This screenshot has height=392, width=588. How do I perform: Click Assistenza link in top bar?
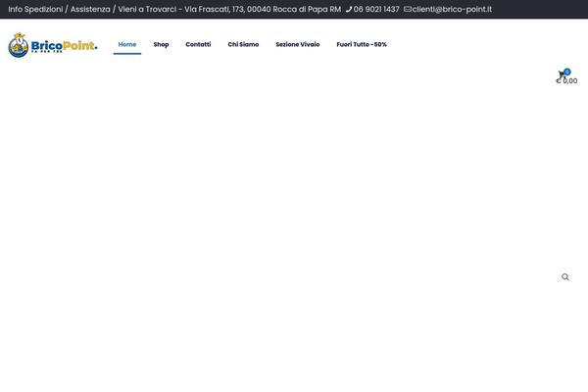pos(90,10)
